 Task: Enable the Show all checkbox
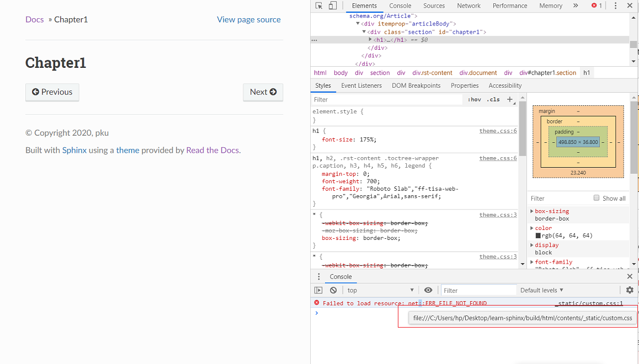point(597,198)
